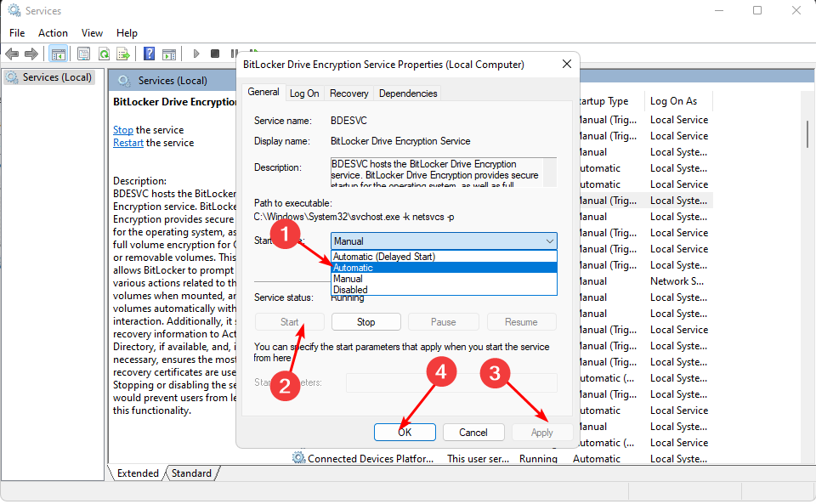Click the Automatic startup type in Connected Devices row

[597, 459]
